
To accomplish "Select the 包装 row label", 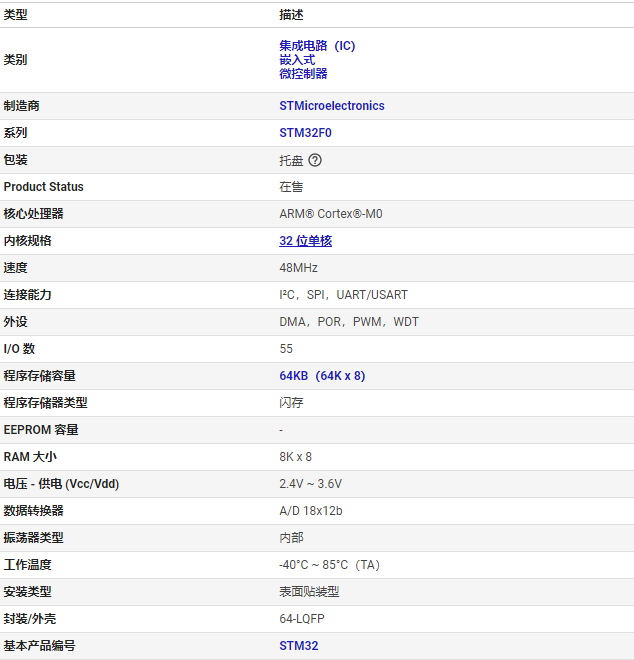I will click(x=16, y=160).
